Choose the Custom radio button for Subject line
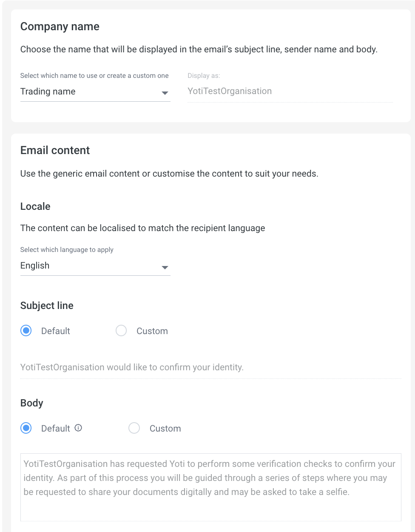 click(121, 331)
